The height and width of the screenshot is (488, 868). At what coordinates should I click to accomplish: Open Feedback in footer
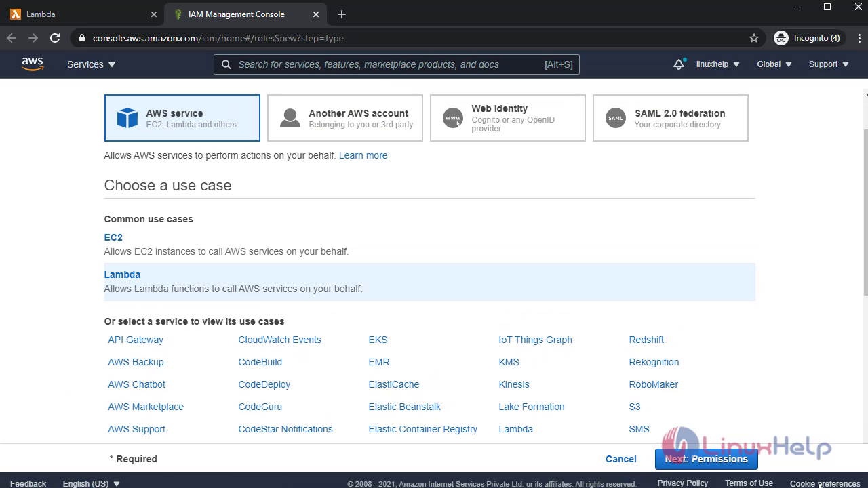(28, 483)
